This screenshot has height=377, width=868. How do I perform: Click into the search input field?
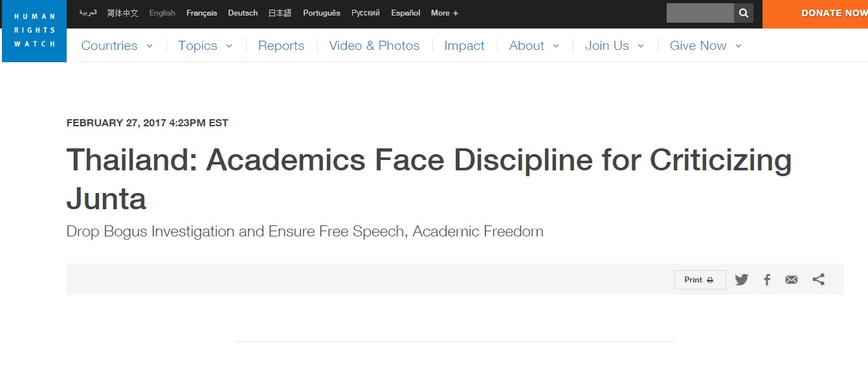click(x=700, y=13)
